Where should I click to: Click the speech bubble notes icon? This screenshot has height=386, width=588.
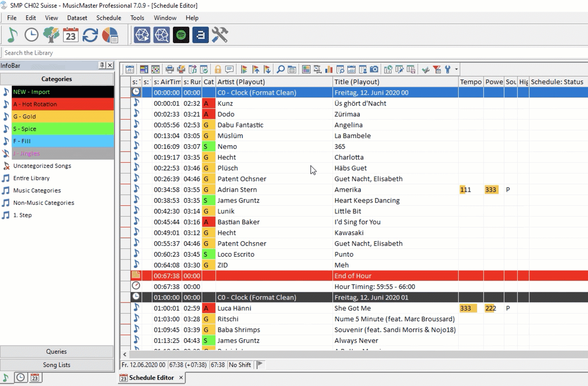click(229, 69)
